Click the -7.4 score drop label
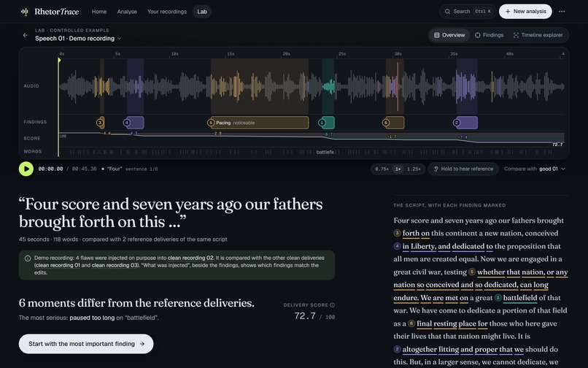 coord(463,137)
